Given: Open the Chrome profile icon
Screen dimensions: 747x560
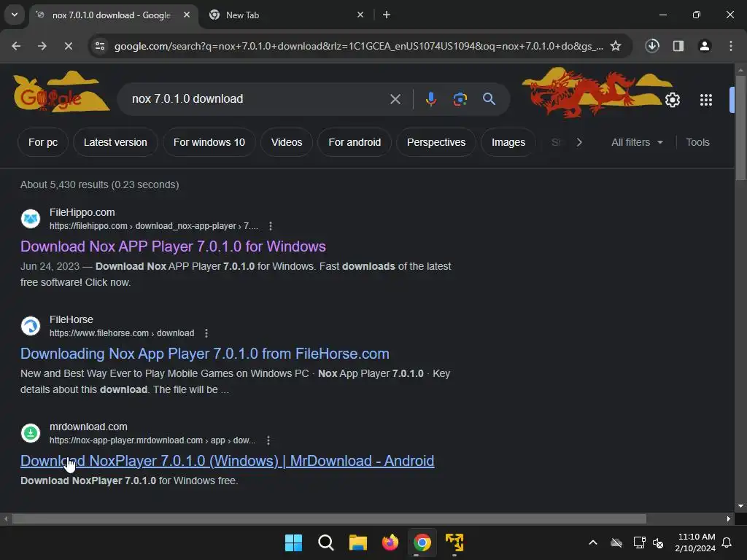Looking at the screenshot, I should coord(705,46).
